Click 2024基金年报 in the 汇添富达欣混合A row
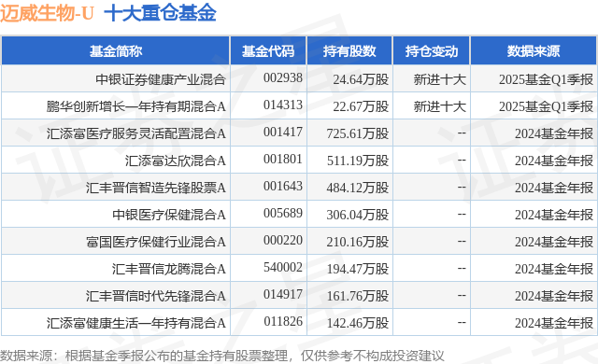This screenshot has height=364, width=598. coord(554,161)
